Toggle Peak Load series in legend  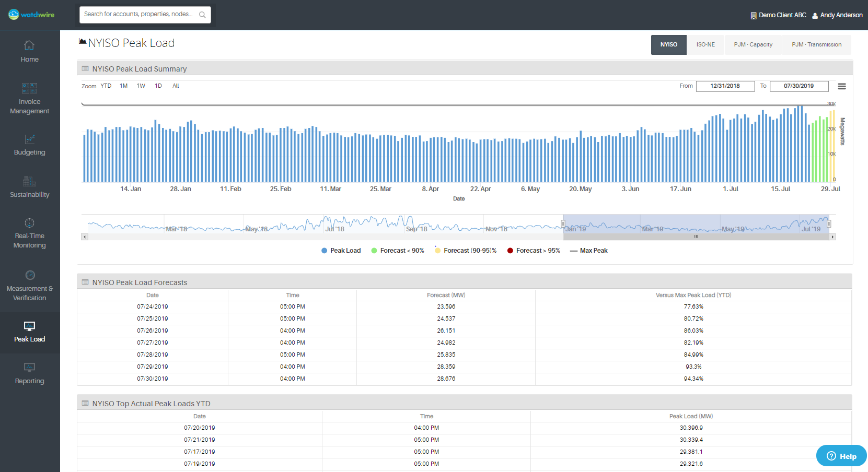[x=341, y=251]
